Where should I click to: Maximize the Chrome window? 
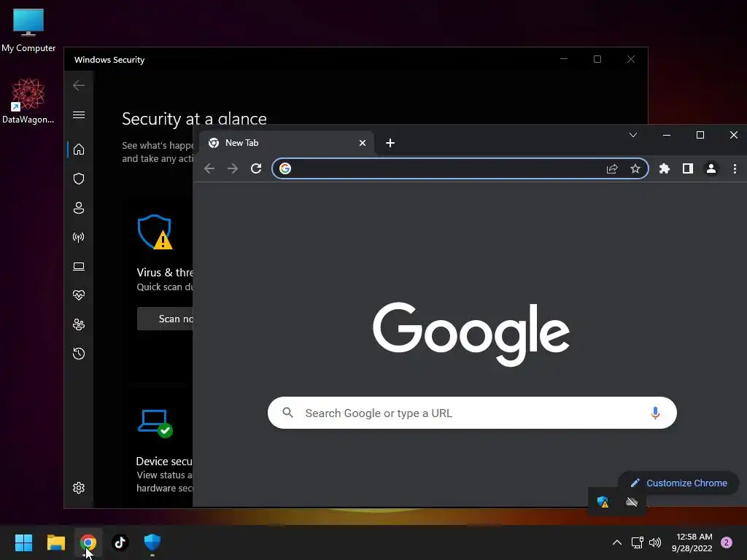(x=700, y=135)
